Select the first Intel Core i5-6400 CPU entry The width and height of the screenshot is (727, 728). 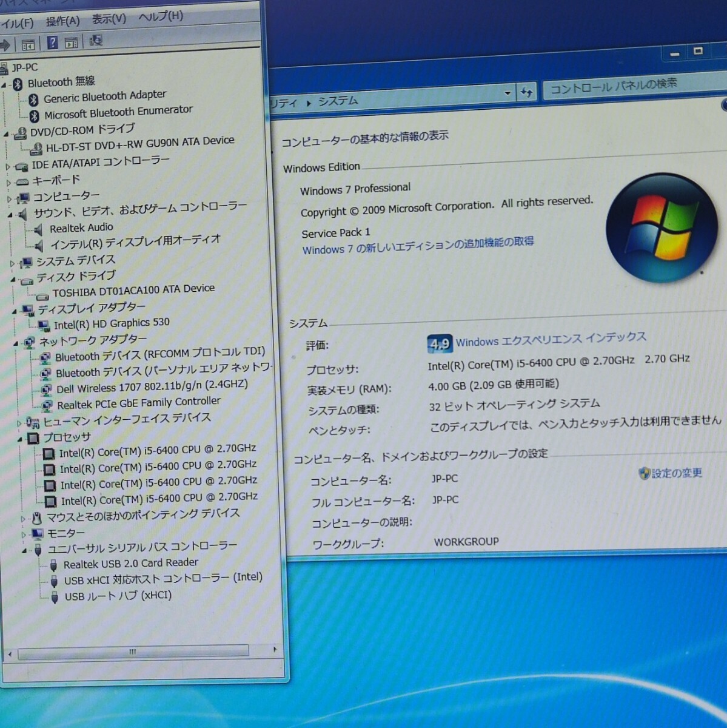[x=158, y=451]
